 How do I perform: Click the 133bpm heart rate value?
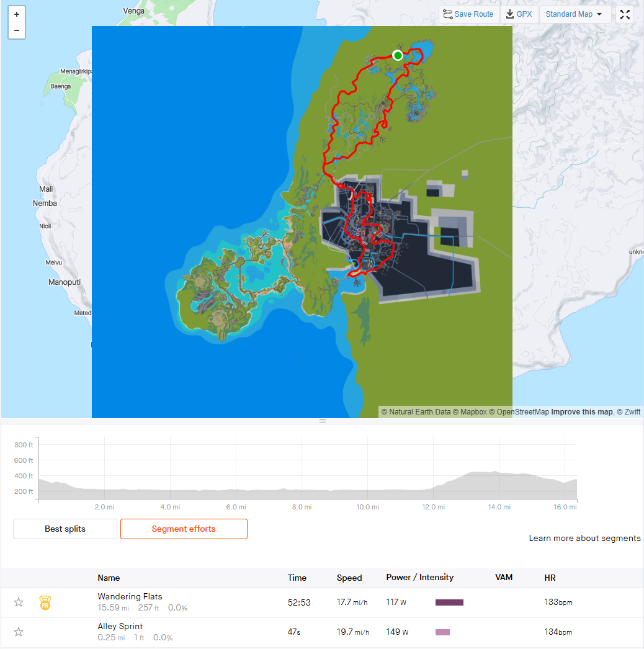pos(558,602)
